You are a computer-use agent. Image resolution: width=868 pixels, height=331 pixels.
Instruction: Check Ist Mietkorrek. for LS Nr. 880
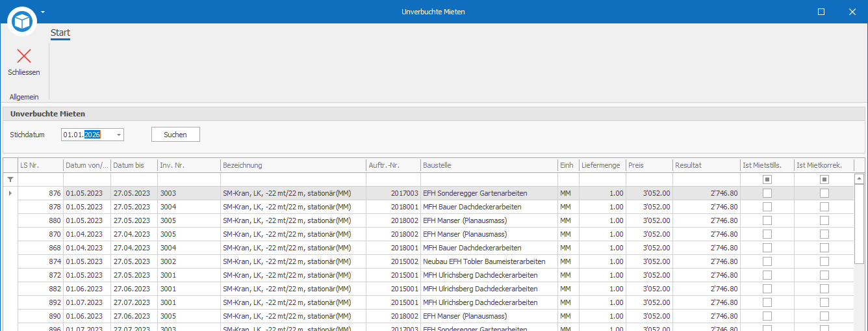coord(824,220)
